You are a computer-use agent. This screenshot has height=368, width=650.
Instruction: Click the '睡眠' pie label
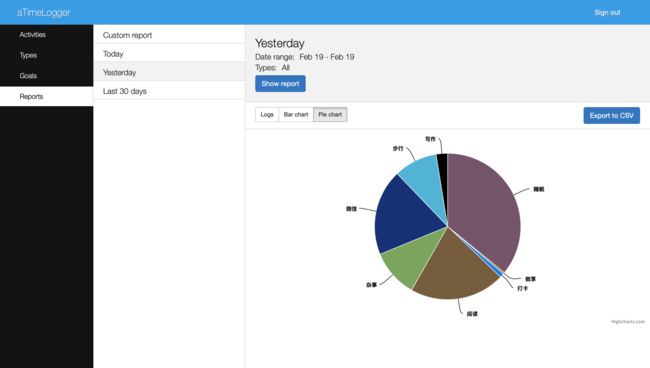538,189
